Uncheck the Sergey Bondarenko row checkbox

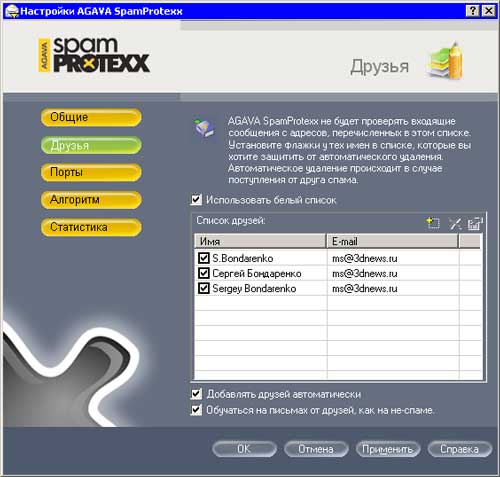(203, 288)
